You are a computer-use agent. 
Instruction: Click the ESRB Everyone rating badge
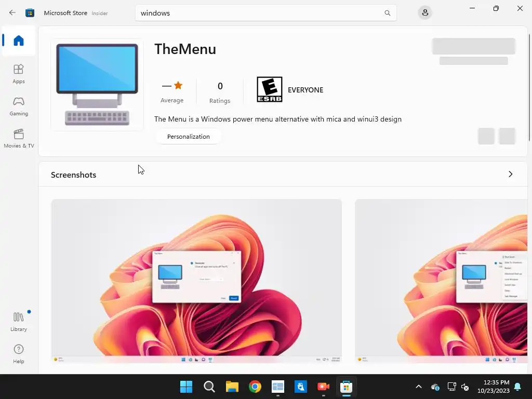click(x=270, y=89)
